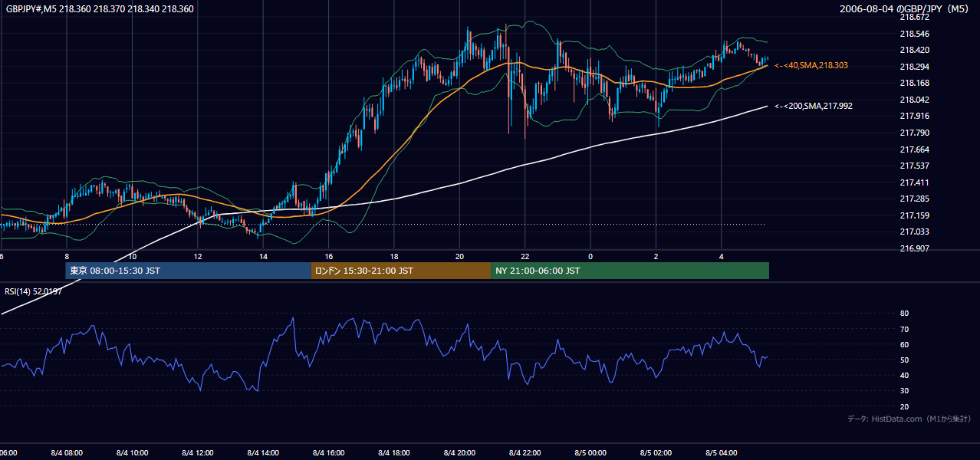Click the 218.672 price axis label

(x=913, y=17)
